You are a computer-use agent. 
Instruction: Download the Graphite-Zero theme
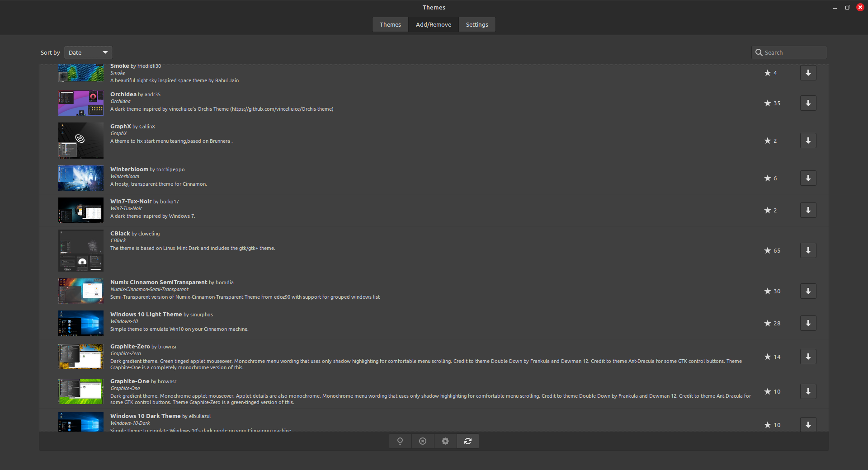click(808, 357)
